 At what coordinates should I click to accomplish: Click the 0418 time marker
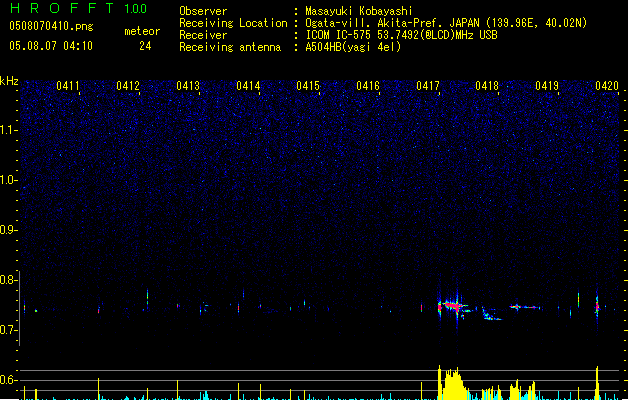[x=487, y=85]
